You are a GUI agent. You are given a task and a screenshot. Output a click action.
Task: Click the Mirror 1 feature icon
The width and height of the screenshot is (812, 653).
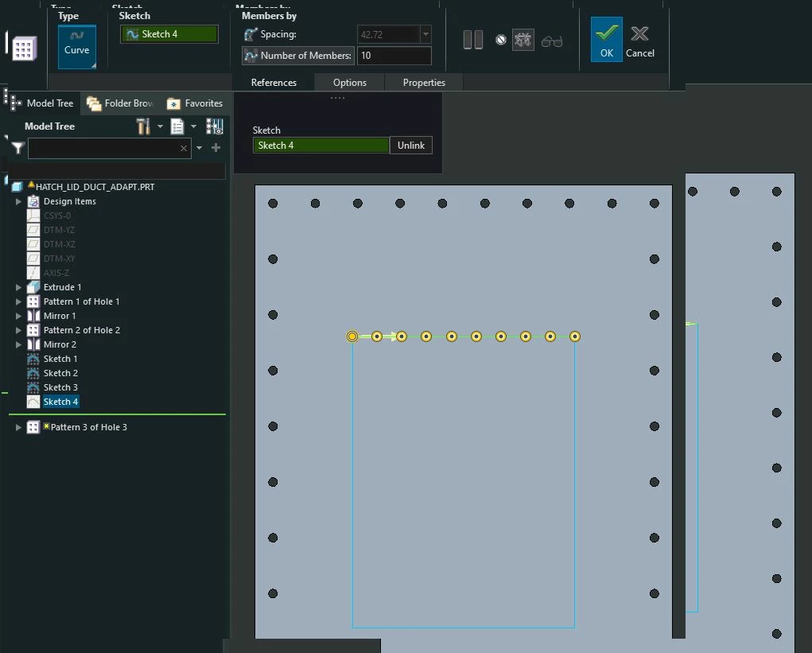[33, 316]
